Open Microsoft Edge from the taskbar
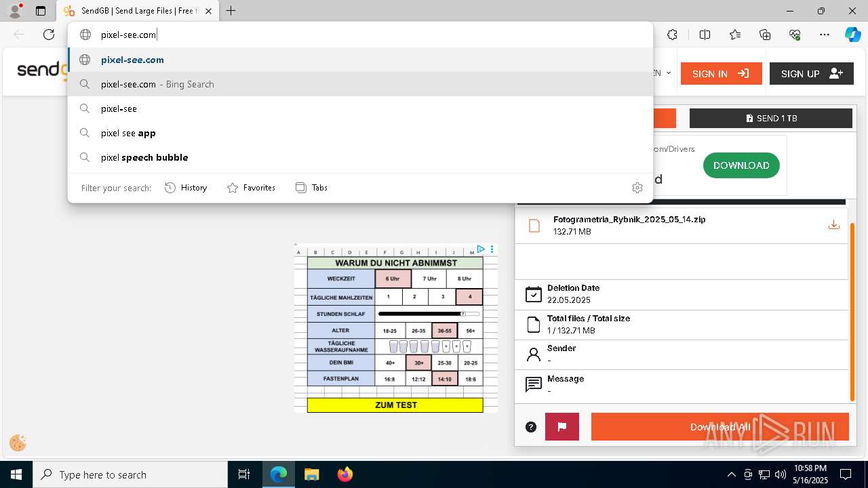 click(x=279, y=474)
